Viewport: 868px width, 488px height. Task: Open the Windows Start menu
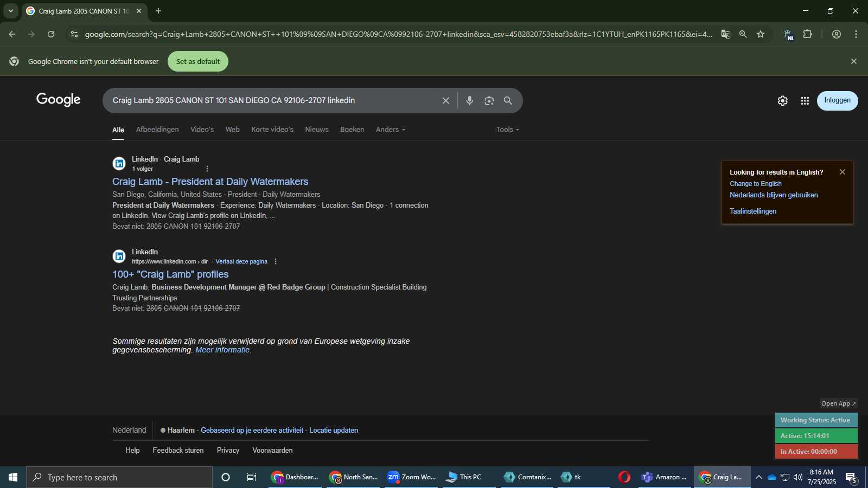pos(13,477)
